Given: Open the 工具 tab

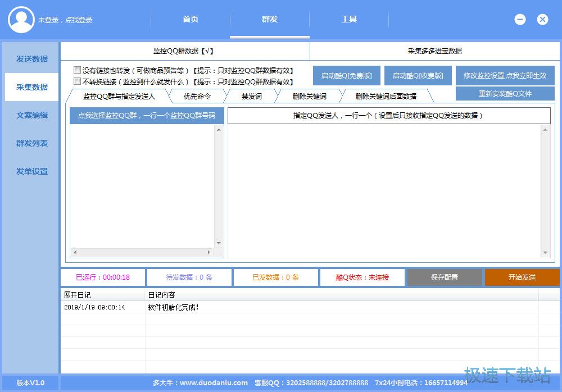Looking at the screenshot, I should 349,19.
